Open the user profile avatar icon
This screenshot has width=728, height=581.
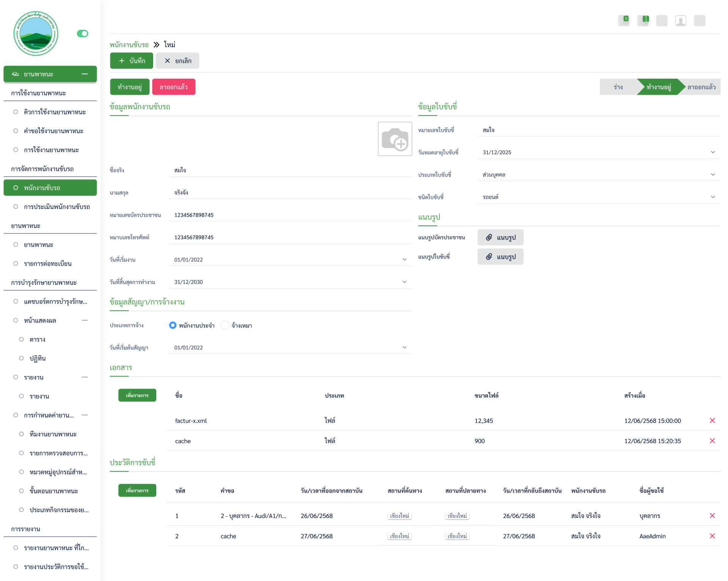pyautogui.click(x=681, y=20)
